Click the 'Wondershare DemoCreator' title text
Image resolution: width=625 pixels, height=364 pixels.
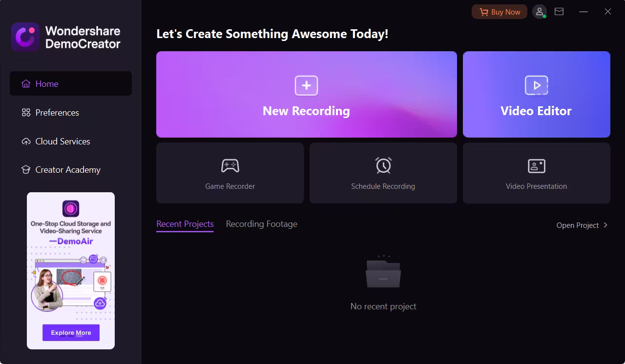[83, 37]
